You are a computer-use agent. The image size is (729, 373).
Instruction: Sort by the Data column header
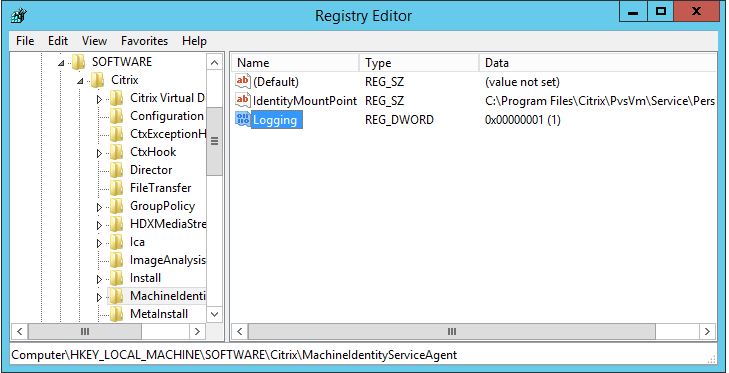(598, 63)
